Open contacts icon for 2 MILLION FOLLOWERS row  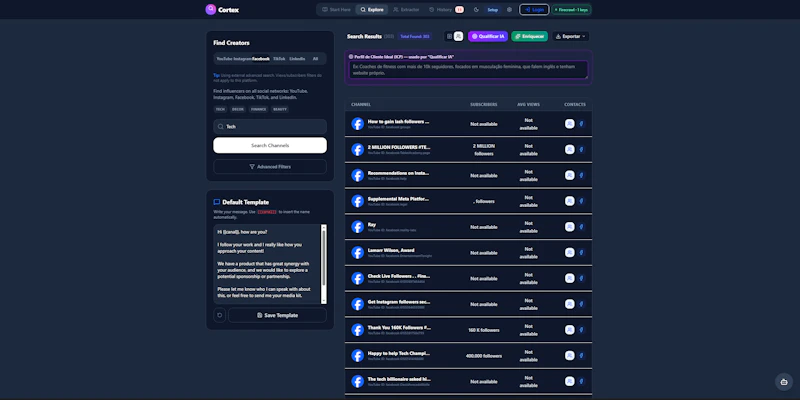tap(570, 149)
